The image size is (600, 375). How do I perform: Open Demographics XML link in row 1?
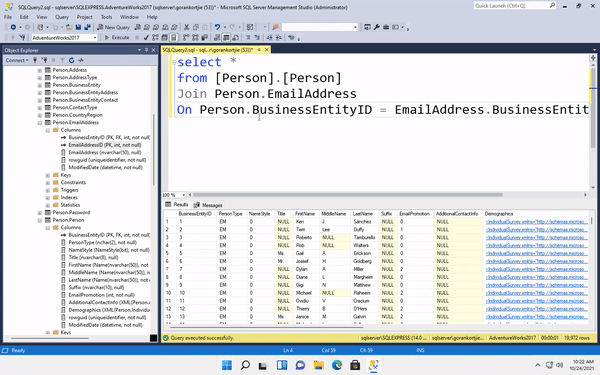tap(536, 222)
